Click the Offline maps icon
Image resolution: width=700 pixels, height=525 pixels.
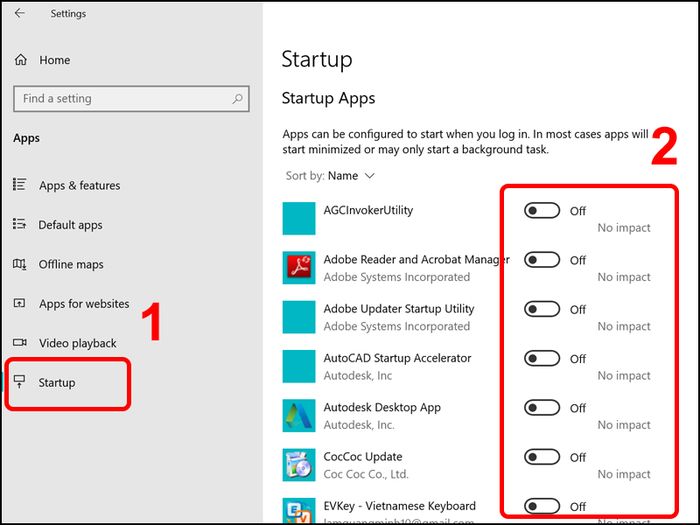(x=20, y=264)
